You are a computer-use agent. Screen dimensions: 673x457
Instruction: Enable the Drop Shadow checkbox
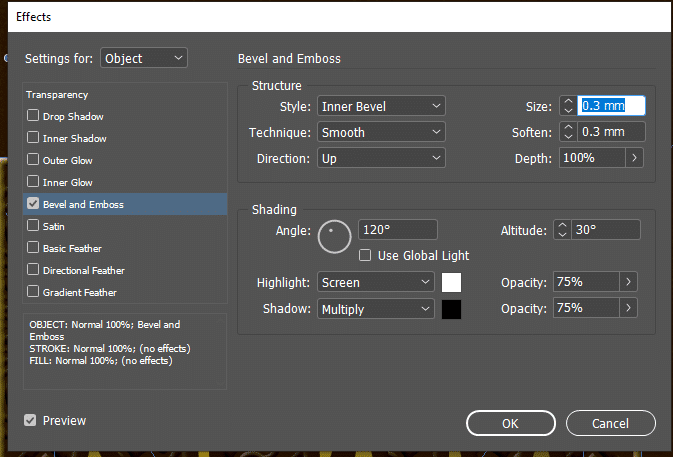(x=34, y=117)
